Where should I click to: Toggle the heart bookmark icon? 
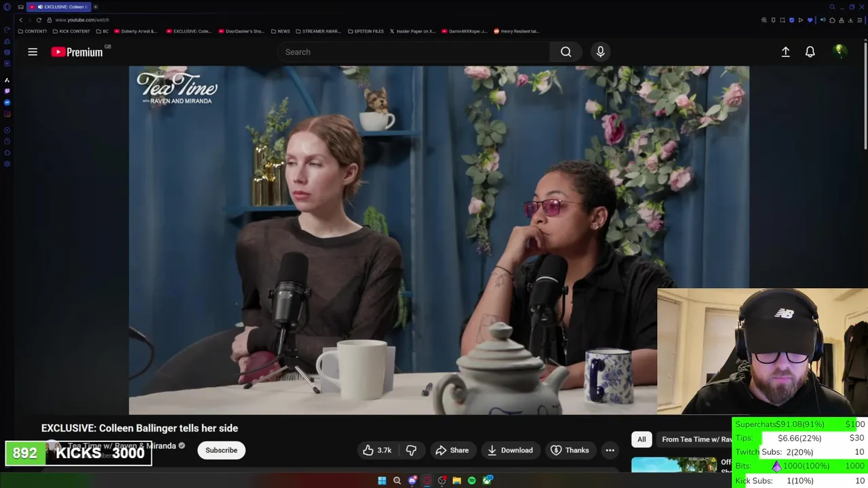coord(810,20)
